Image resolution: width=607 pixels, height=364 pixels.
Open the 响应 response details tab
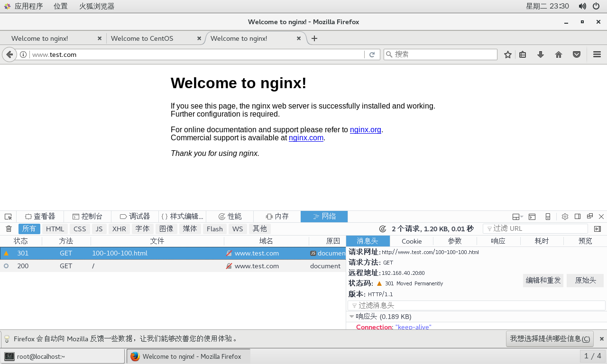tap(498, 241)
